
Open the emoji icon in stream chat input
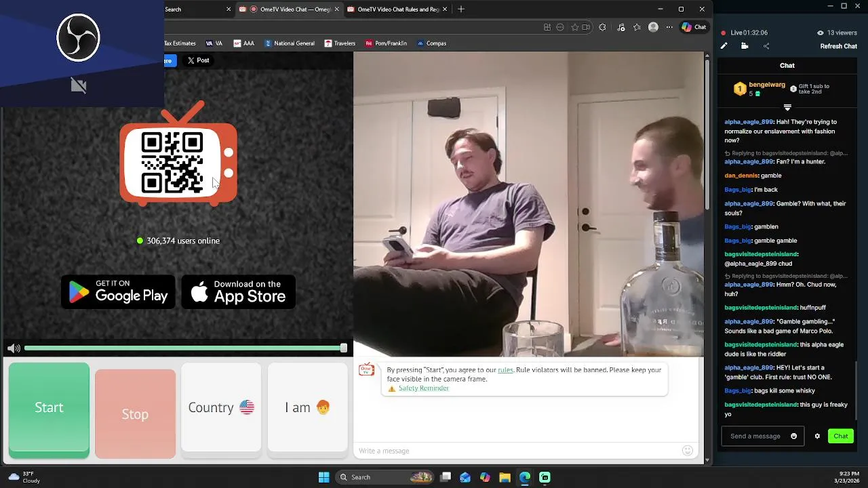click(x=794, y=436)
